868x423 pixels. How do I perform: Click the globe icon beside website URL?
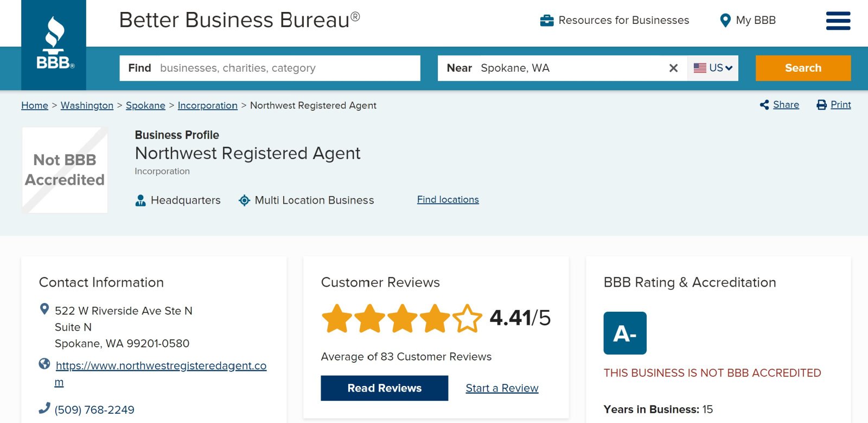[44, 364]
